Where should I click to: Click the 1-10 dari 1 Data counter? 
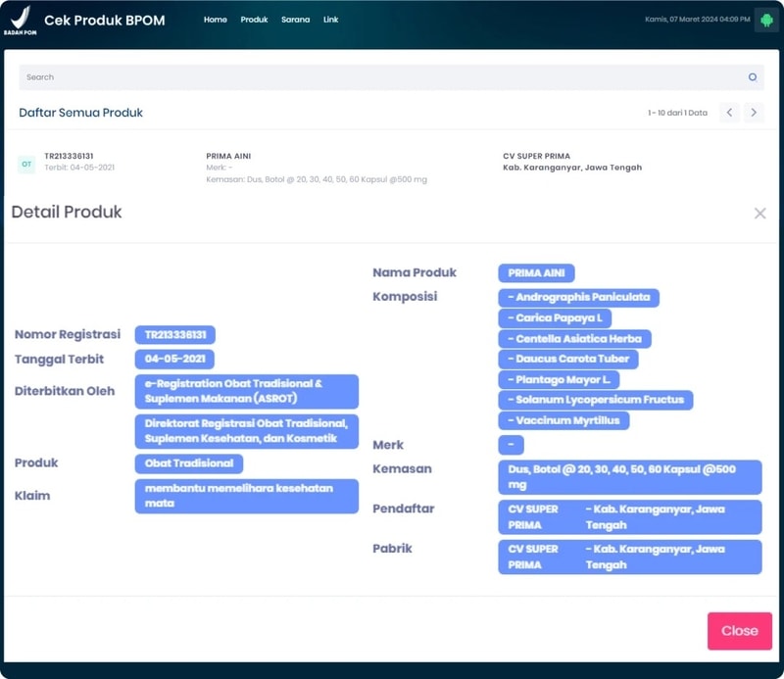pos(677,113)
